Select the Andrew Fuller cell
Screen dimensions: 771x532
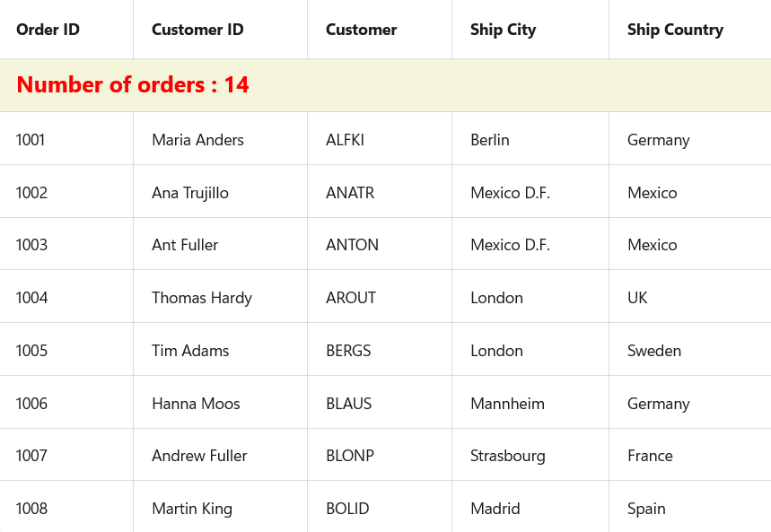pyautogui.click(x=199, y=456)
